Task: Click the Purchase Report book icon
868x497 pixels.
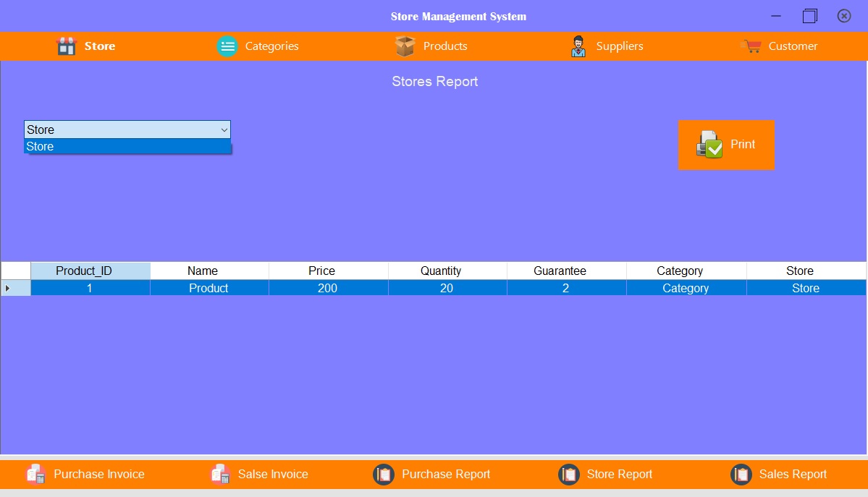Action: tap(384, 474)
